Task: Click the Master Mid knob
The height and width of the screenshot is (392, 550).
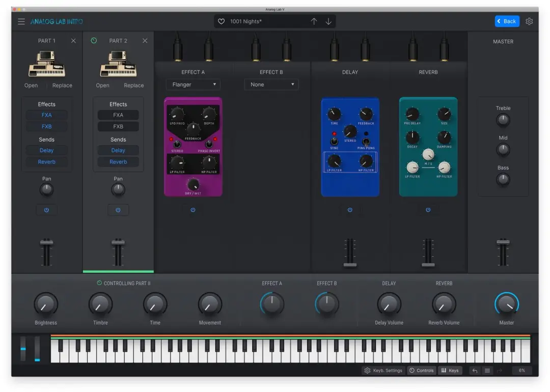Action: (503, 150)
